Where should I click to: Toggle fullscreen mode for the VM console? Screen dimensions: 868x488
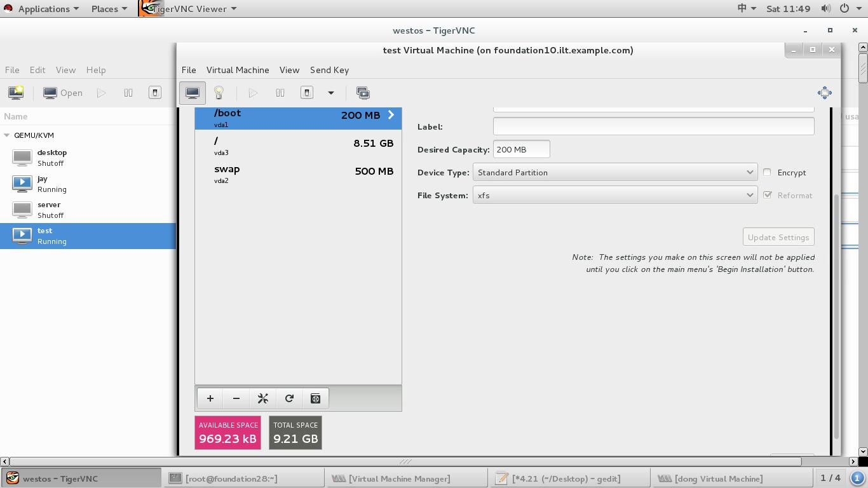tap(824, 93)
